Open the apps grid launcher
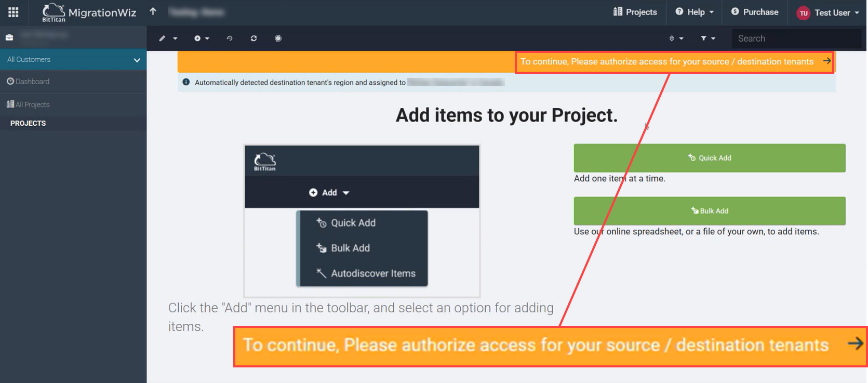868x383 pixels. click(14, 12)
